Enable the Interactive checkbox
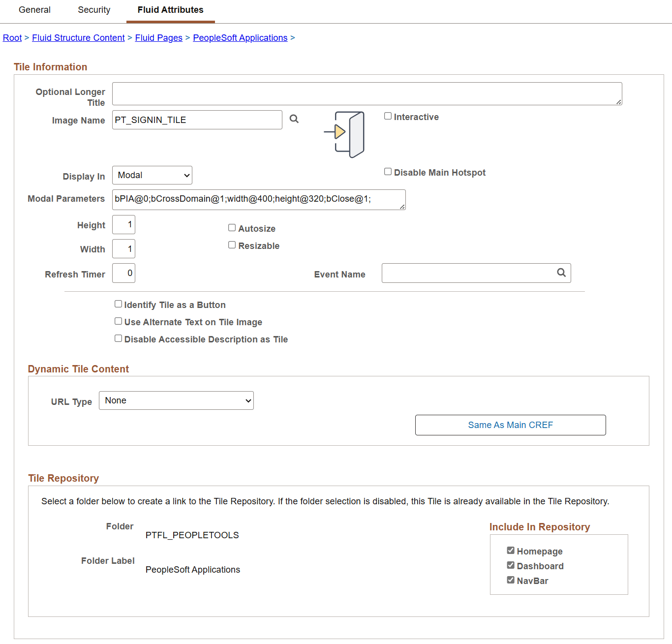This screenshot has width=672, height=644. point(388,116)
